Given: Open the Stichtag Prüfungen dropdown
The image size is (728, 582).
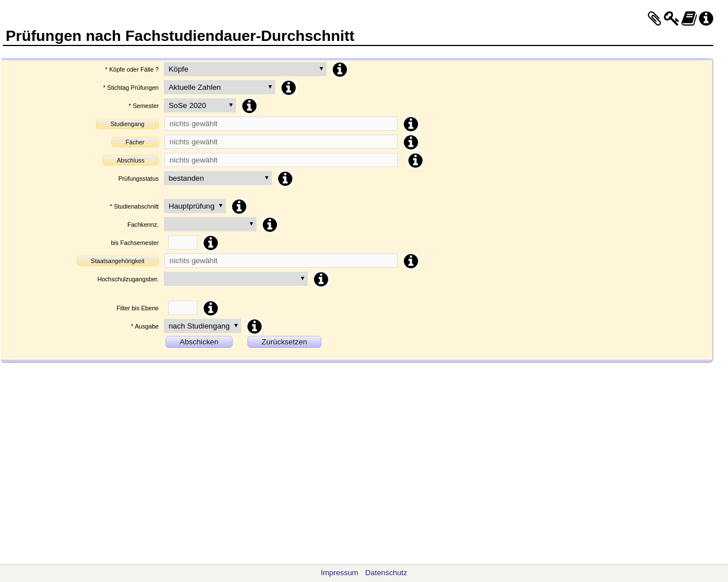Looking at the screenshot, I should coord(220,87).
